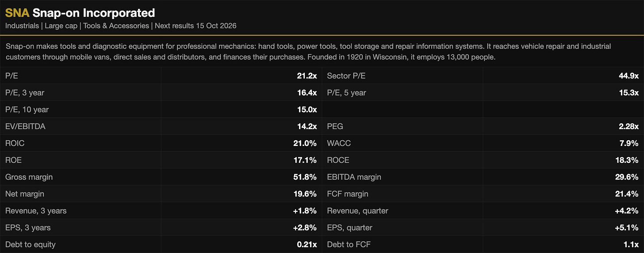
Task: Click the Next results 15 Oct 2026 text
Action: pyautogui.click(x=195, y=26)
